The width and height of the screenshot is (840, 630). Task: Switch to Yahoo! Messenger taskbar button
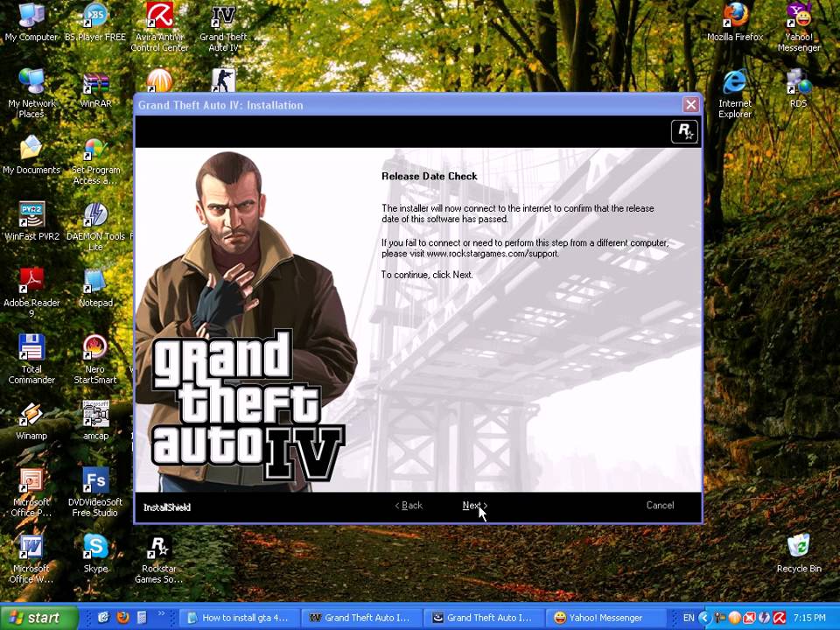[x=605, y=618]
